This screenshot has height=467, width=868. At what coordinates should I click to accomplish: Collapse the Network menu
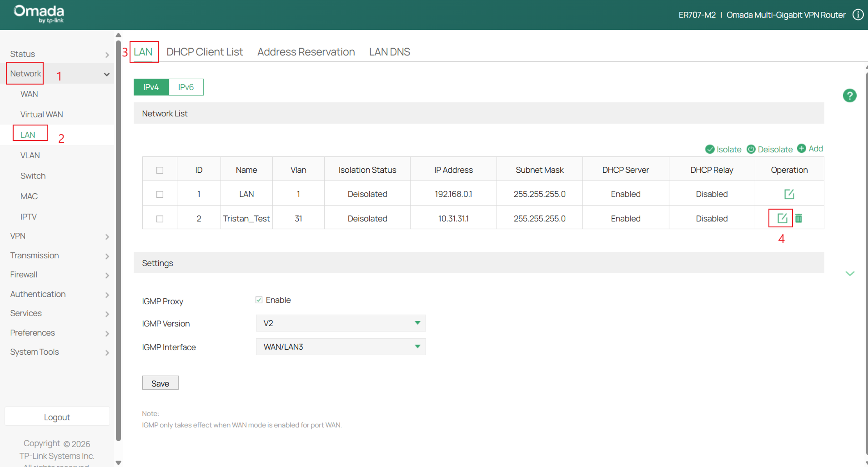coord(57,73)
